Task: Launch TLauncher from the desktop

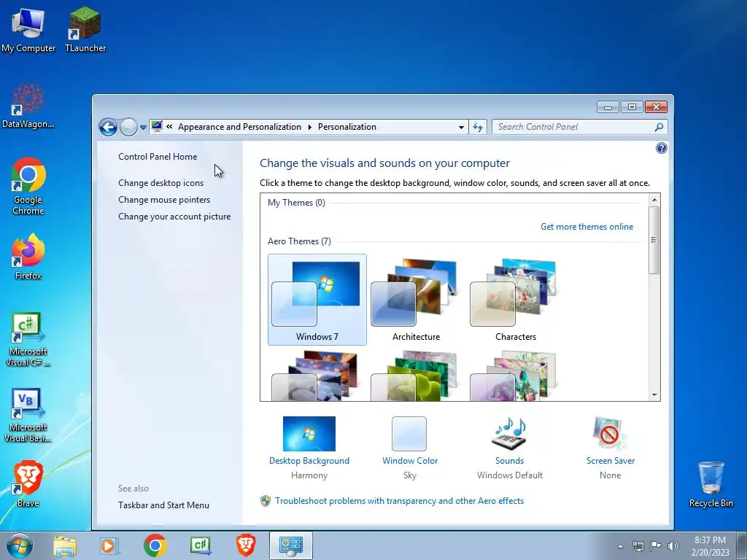Action: [85, 31]
